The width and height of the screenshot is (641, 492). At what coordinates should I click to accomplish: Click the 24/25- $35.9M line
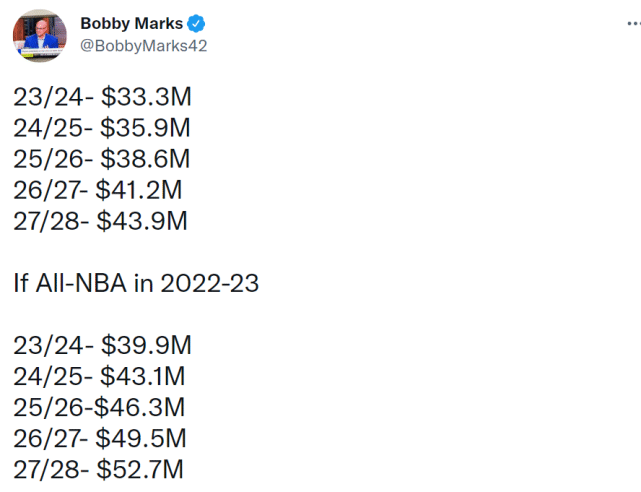tap(102, 128)
